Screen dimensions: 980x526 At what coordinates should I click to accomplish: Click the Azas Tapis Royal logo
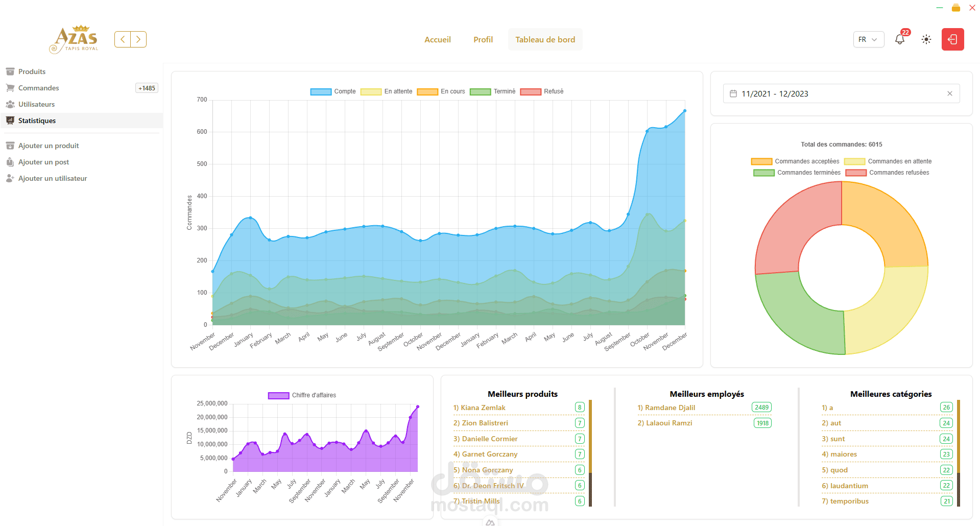click(74, 39)
